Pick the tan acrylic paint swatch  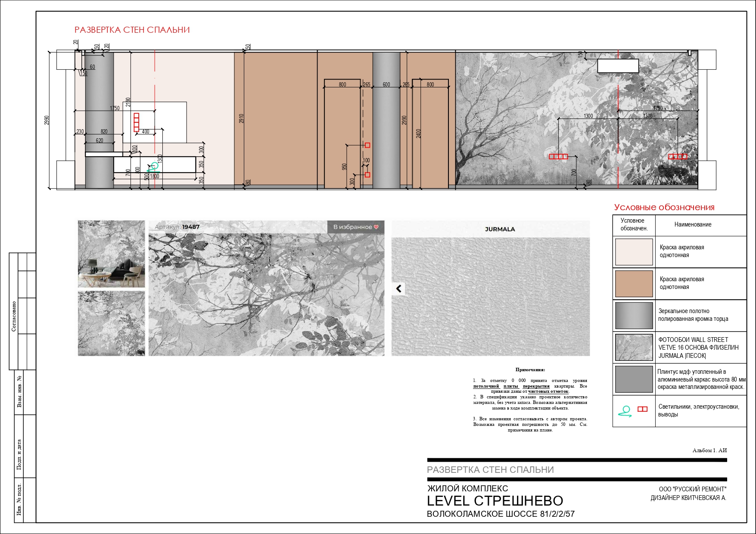click(634, 284)
